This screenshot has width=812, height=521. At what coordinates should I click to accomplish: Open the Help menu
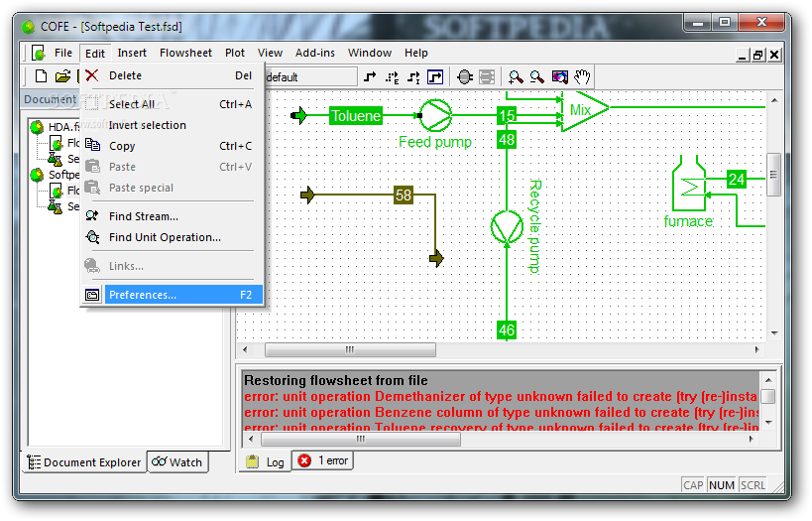415,53
